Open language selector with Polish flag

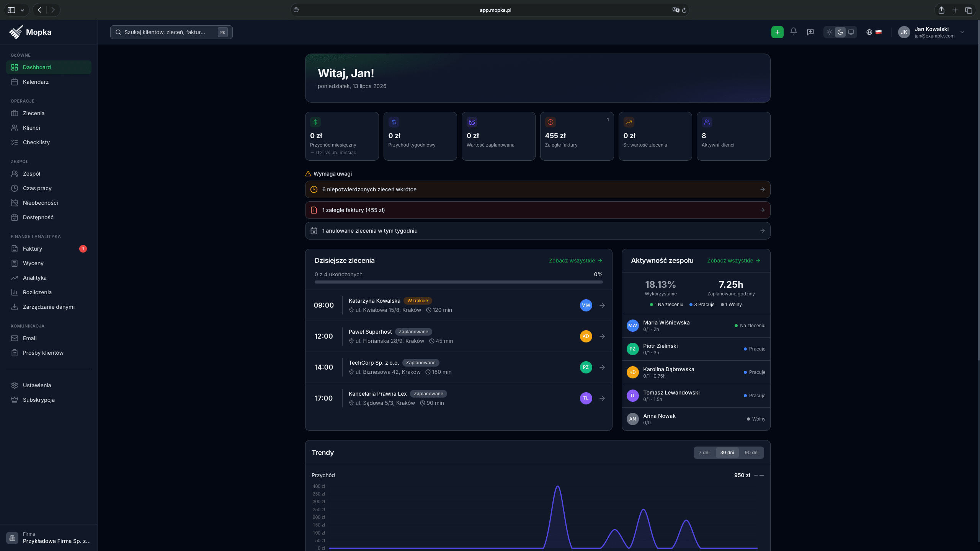click(x=874, y=32)
